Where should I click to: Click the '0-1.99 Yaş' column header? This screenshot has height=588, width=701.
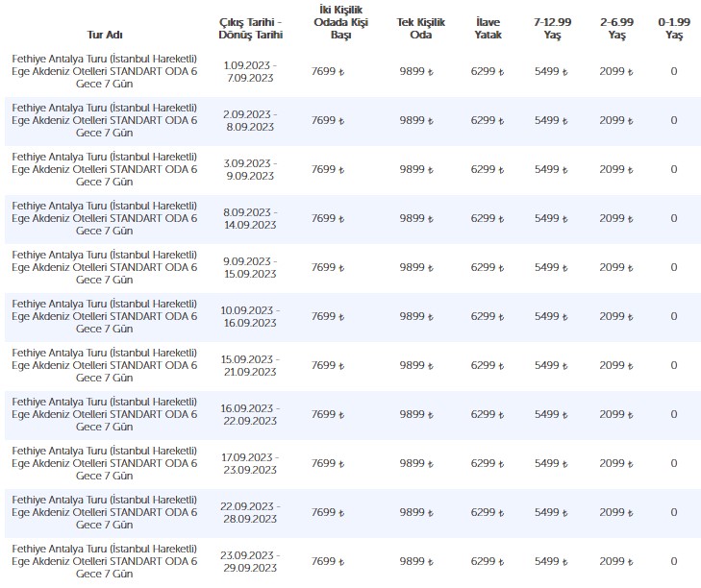pos(674,28)
